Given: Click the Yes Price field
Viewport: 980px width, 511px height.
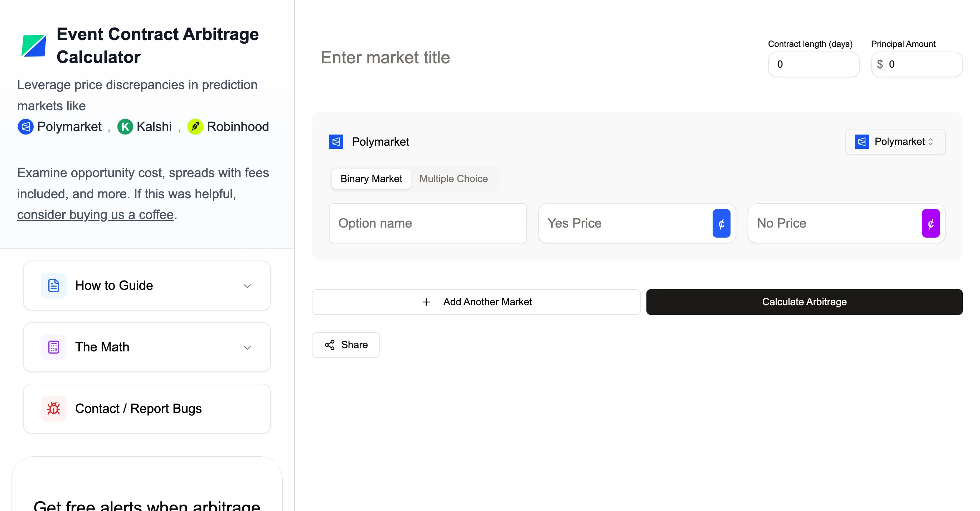Looking at the screenshot, I should [x=637, y=223].
